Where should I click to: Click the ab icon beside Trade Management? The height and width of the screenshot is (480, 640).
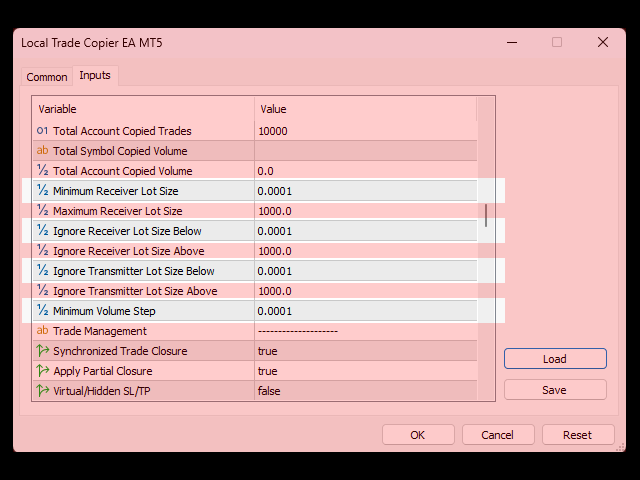pyautogui.click(x=42, y=330)
